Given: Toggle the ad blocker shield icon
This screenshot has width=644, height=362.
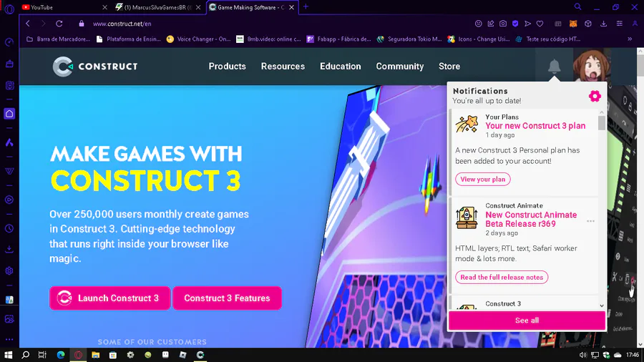Looking at the screenshot, I should [x=515, y=24].
